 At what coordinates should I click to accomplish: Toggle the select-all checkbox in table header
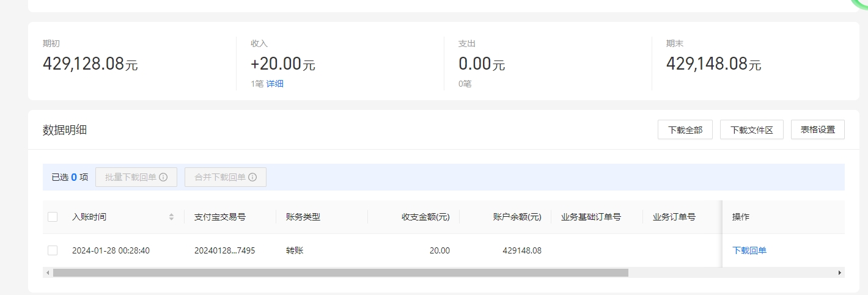[53, 217]
